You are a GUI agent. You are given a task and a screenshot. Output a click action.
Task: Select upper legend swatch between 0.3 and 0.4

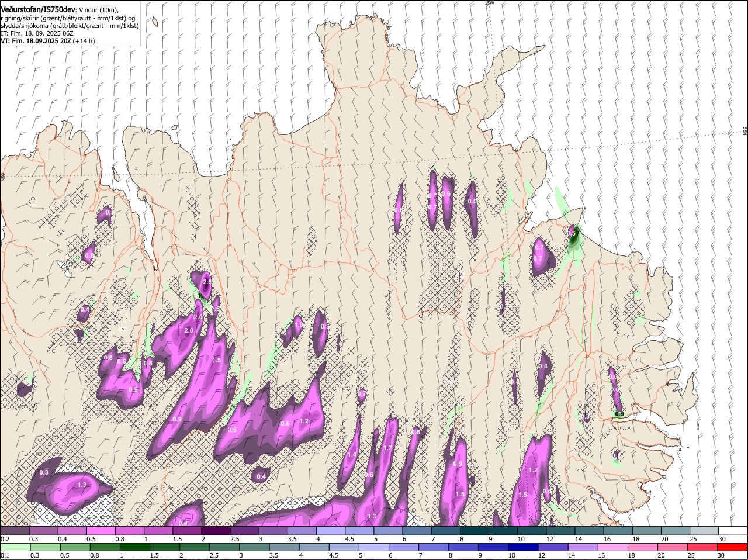[43, 530]
